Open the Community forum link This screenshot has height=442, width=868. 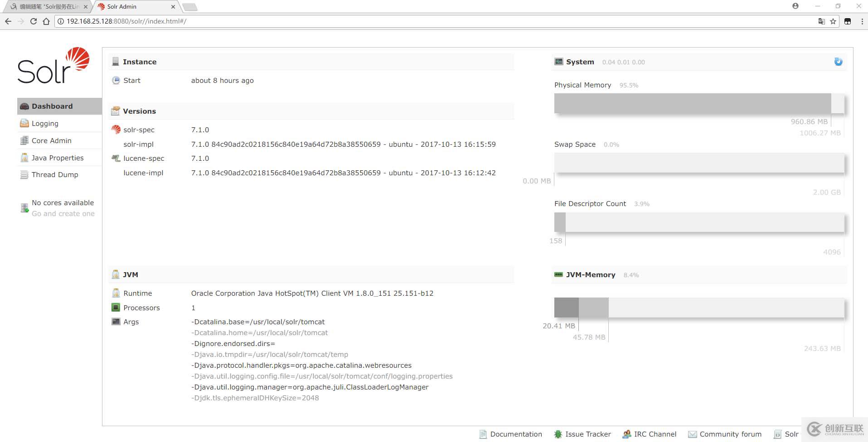click(725, 434)
